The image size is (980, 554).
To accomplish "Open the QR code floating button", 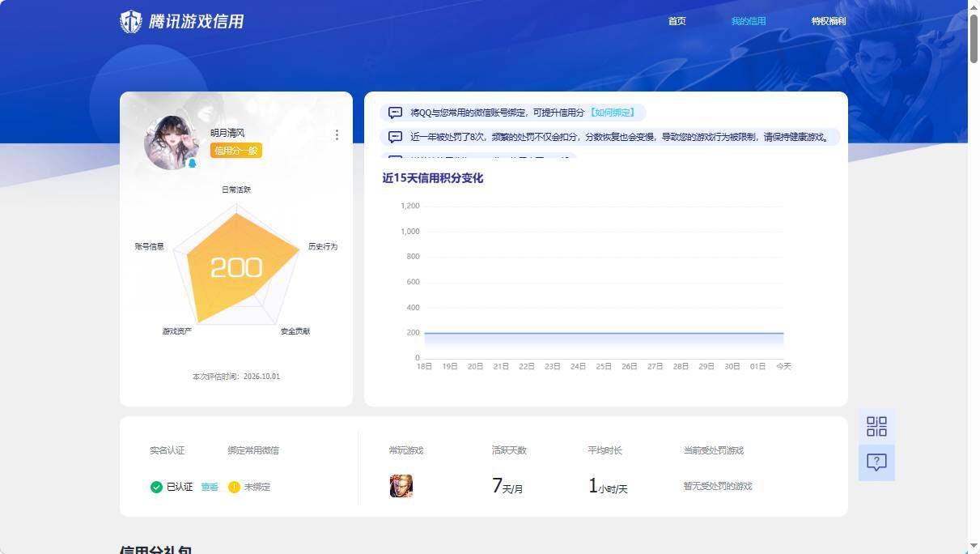I will tap(876, 426).
